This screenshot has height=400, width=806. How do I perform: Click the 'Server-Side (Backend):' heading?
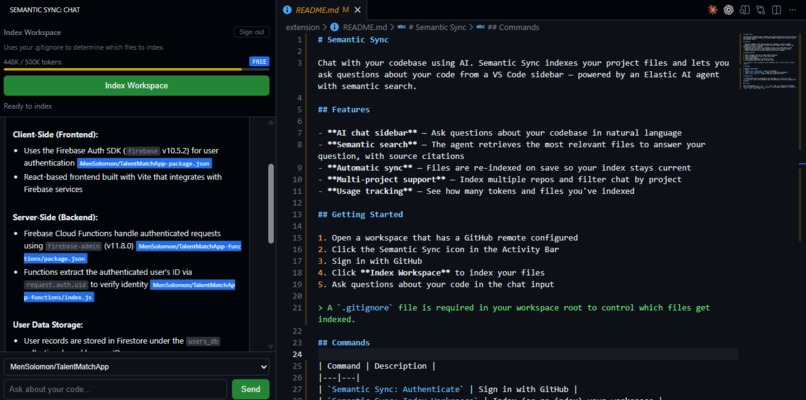(55, 217)
